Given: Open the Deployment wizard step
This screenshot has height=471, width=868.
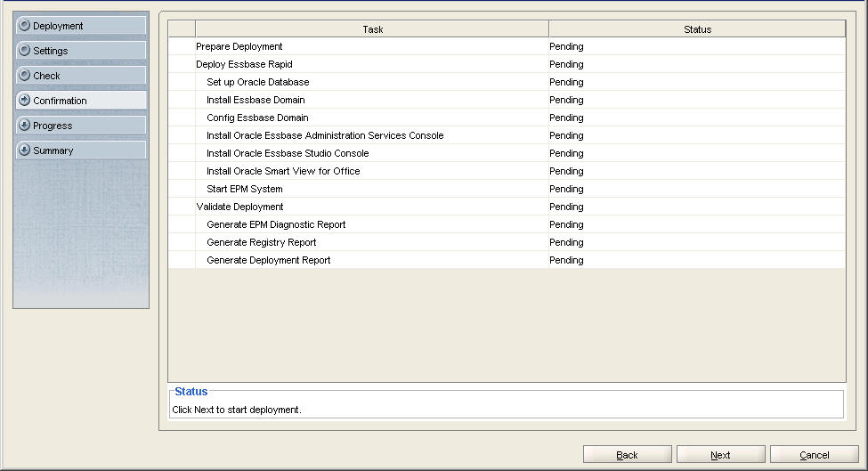Looking at the screenshot, I should pos(81,26).
